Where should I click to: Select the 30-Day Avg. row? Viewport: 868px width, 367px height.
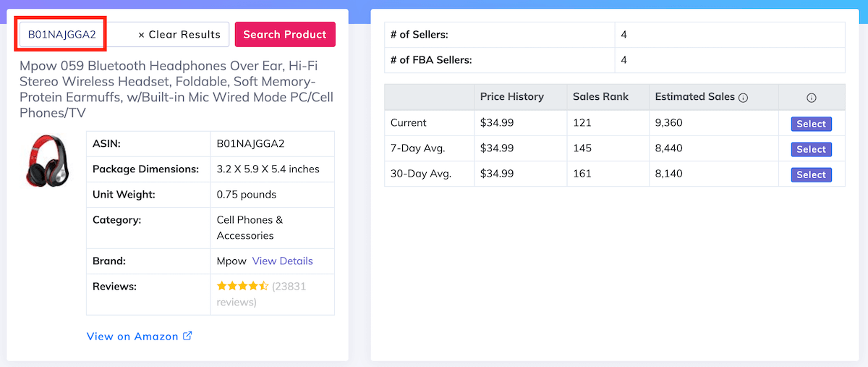[811, 174]
